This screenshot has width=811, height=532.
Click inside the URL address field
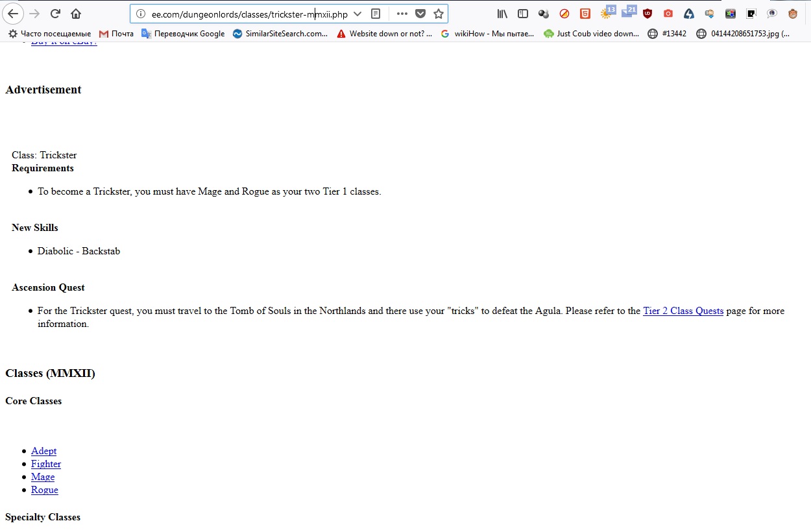(250, 14)
